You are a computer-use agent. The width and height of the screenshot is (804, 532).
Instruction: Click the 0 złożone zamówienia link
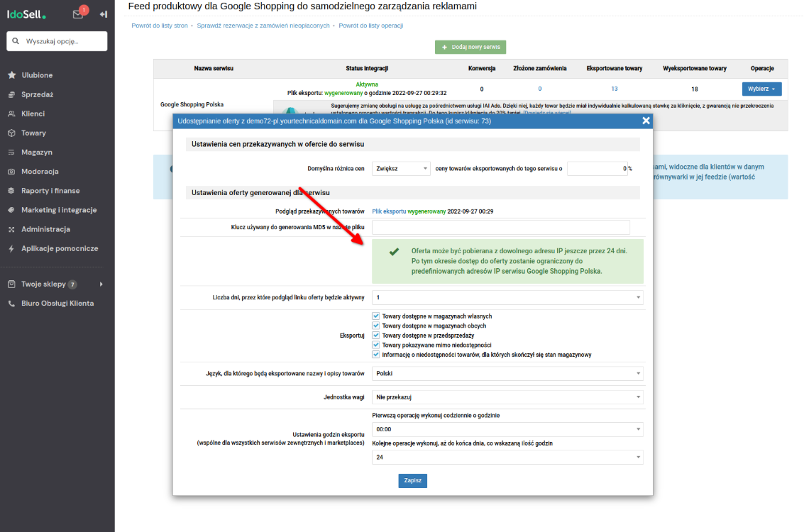[540, 89]
